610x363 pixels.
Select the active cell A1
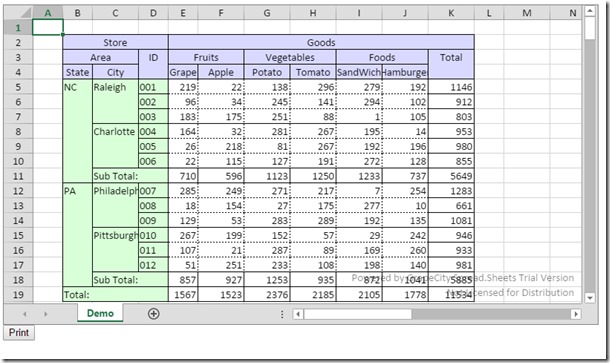coord(48,28)
